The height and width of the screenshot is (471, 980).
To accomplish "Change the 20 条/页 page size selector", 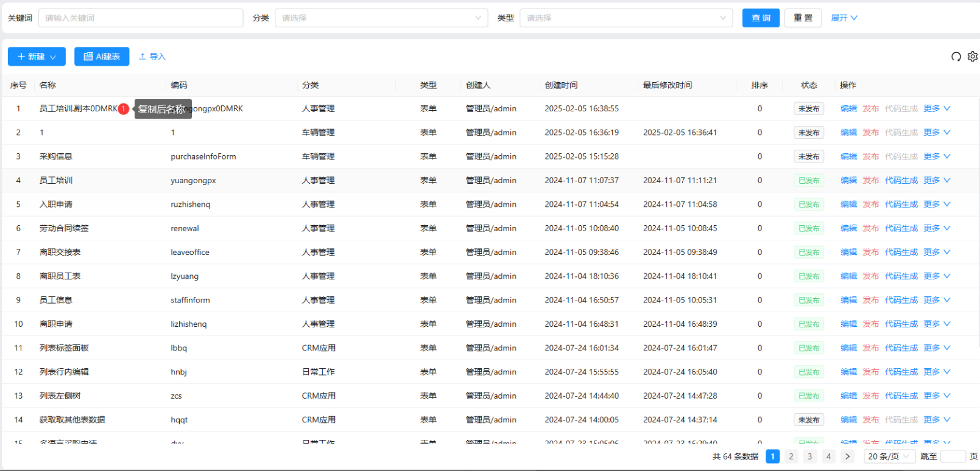I will (x=888, y=456).
